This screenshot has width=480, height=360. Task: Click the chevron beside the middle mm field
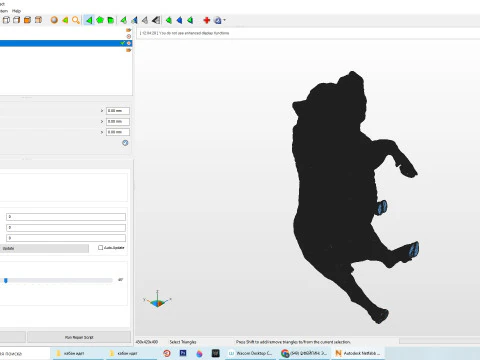(102, 121)
